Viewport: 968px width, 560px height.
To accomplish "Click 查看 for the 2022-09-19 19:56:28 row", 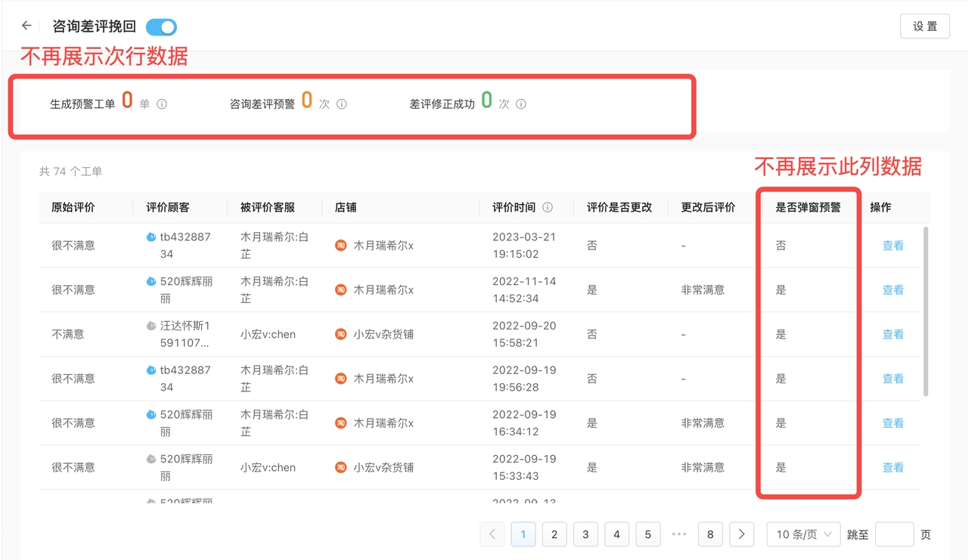I will [x=893, y=379].
